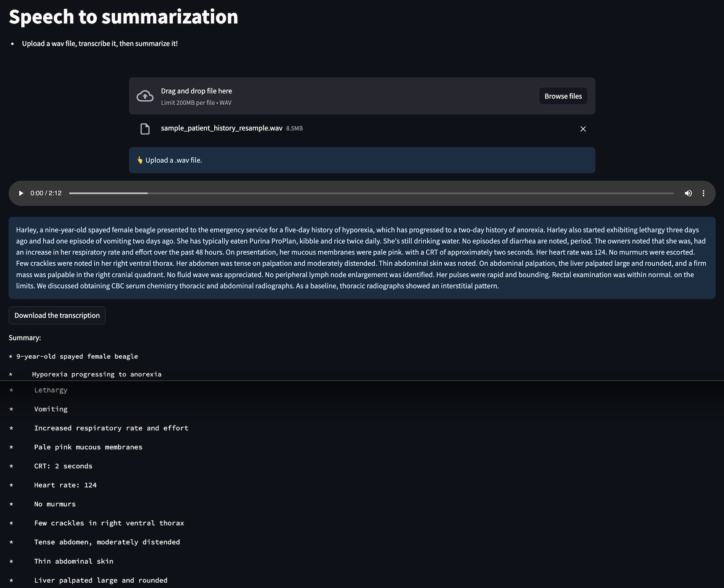Click the Summary: label

click(x=25, y=338)
